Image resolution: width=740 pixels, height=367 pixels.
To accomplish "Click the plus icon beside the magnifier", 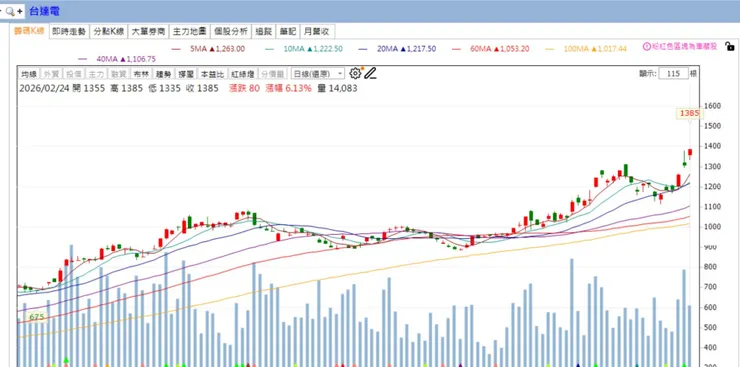I will 20,11.
